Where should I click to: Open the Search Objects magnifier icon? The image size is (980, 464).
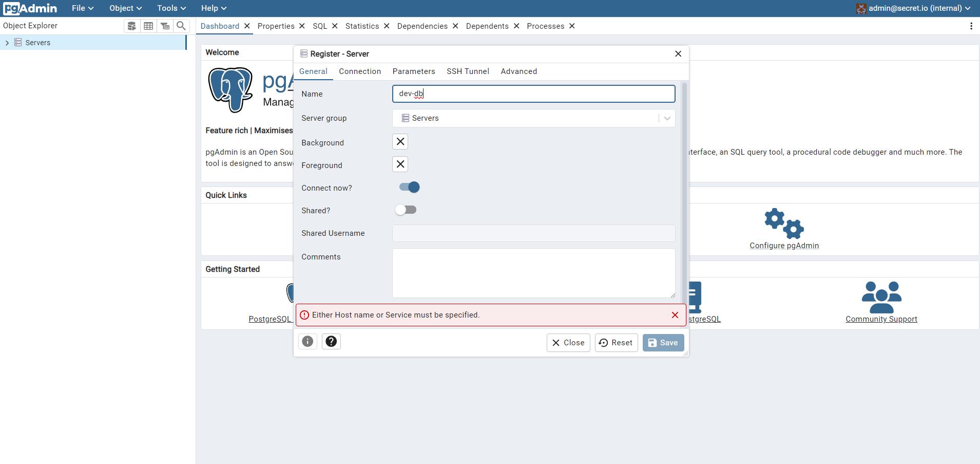click(x=181, y=26)
